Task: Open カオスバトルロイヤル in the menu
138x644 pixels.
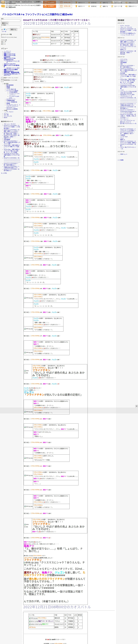Action: click(10, 64)
